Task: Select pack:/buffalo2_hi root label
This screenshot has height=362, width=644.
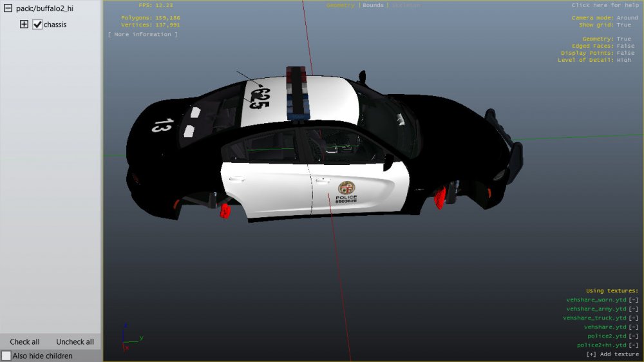Action: [45, 8]
